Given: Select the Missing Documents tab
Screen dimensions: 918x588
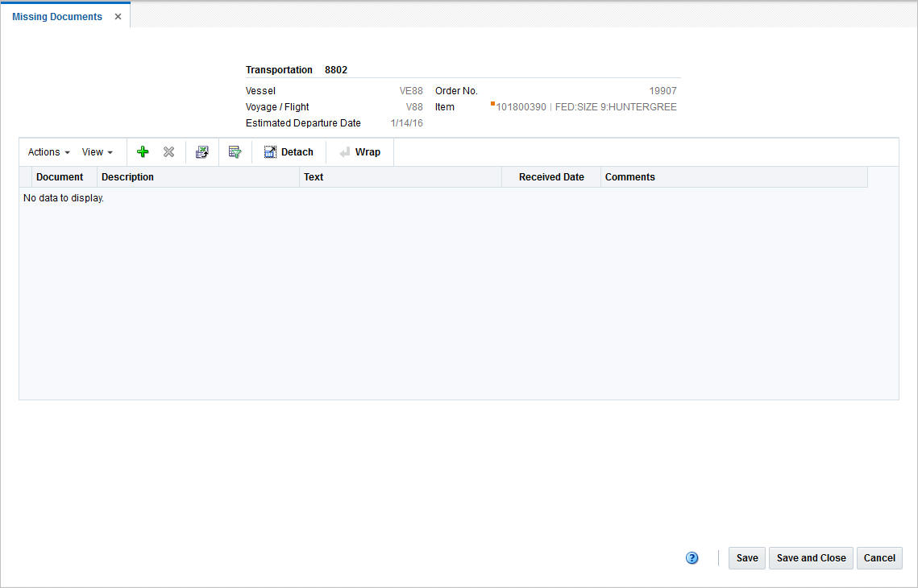Looking at the screenshot, I should 56,16.
